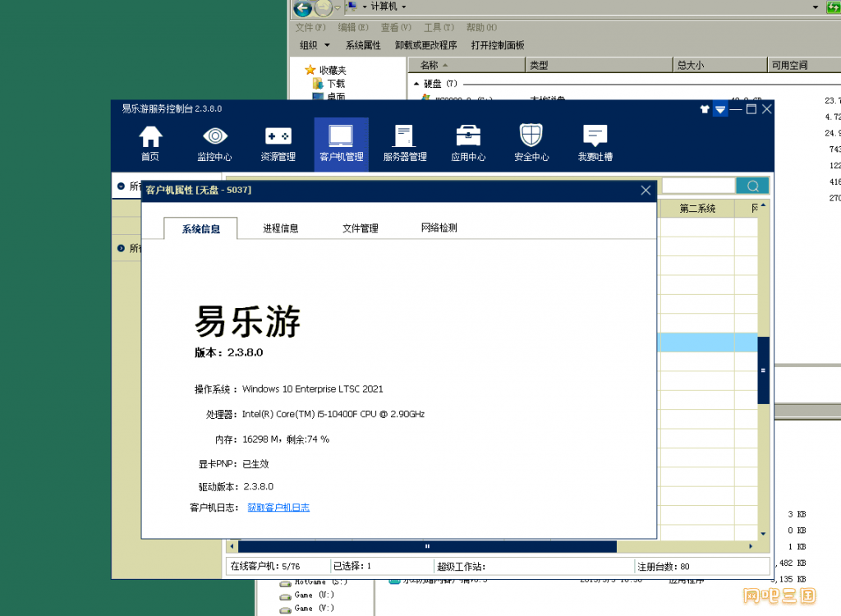
Task: Open 服务器管理 server management
Action: (404, 143)
